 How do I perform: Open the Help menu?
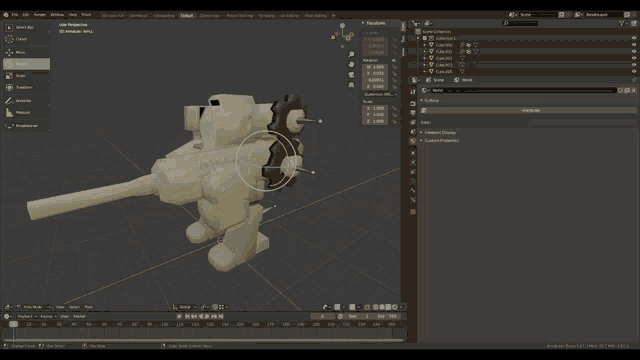(x=73, y=15)
